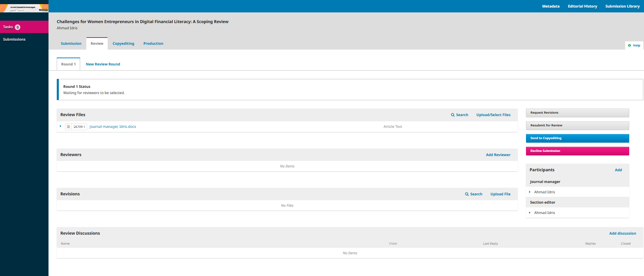Click the journal logo in top-left corner

(x=24, y=8)
